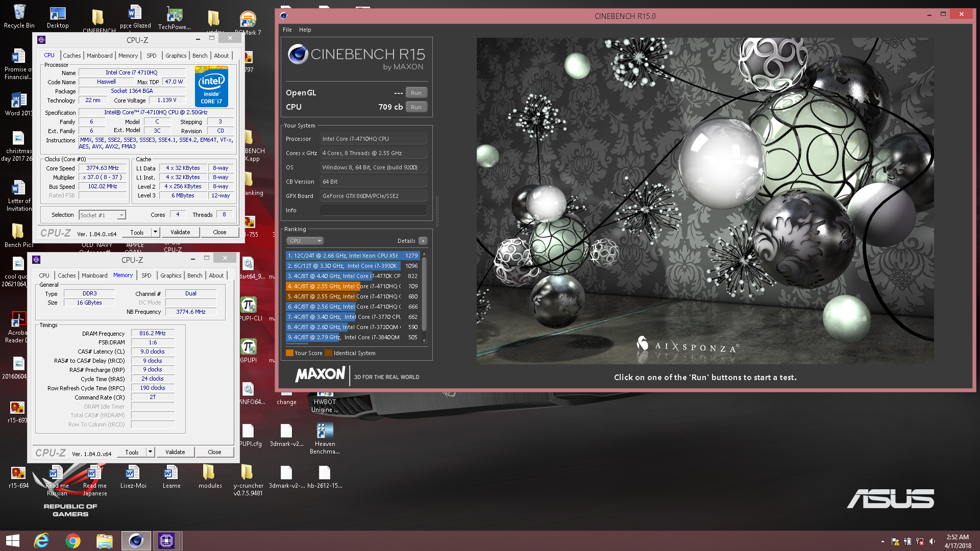The image size is (980, 551).
Task: Launch Internet Explorer from the taskbar
Action: (41, 541)
